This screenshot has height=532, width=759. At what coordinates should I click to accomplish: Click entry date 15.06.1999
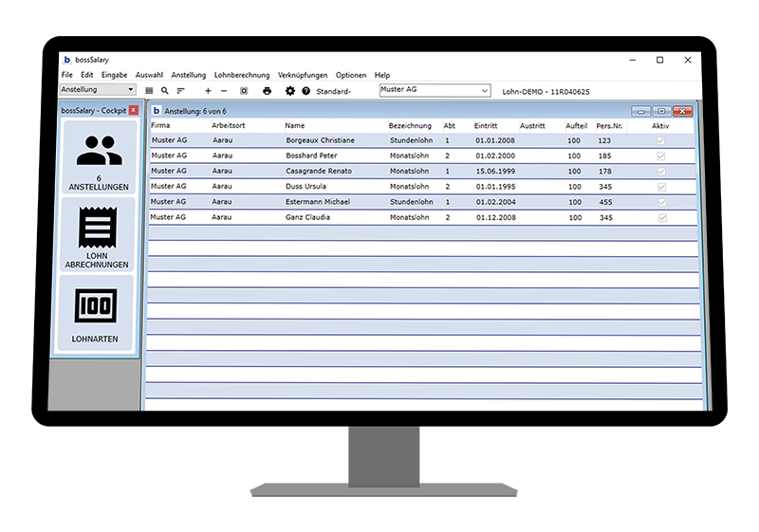495,172
